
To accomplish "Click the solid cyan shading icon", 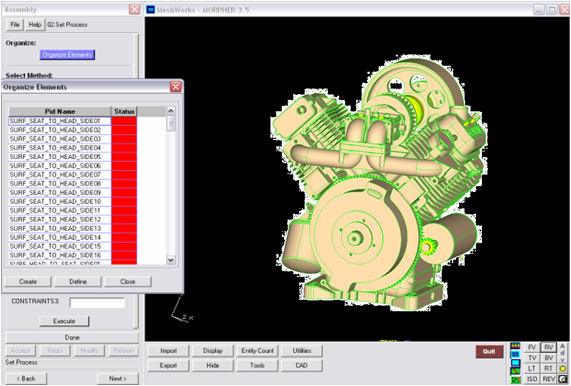I will [515, 363].
